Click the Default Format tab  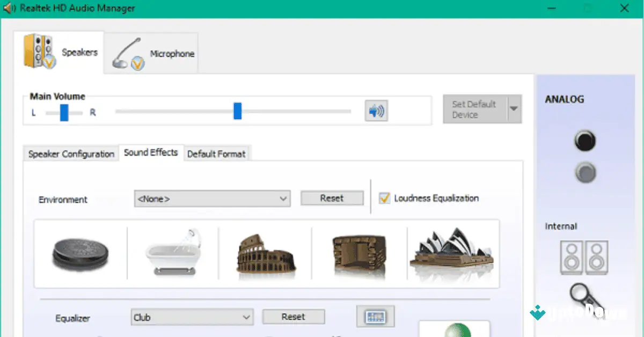click(217, 153)
